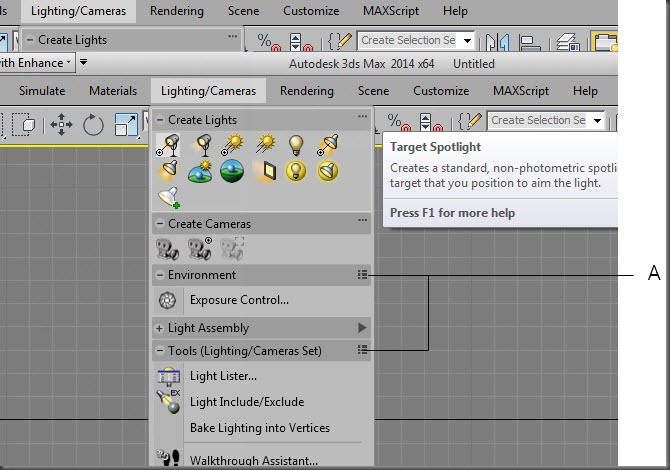Viewport: 670px width, 470px height.
Task: Choose the spotlight icon inside yellow circle
Action: pyautogui.click(x=328, y=171)
